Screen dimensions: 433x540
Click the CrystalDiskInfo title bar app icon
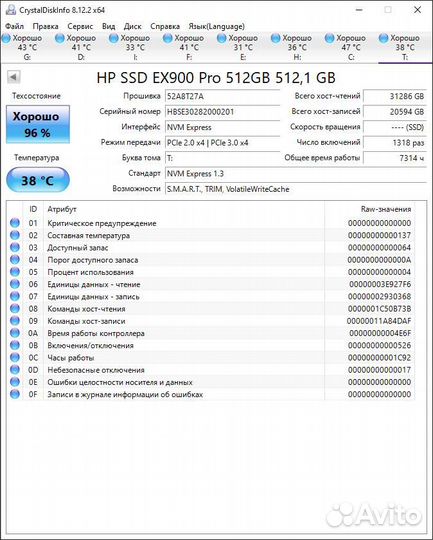pyautogui.click(x=11, y=10)
